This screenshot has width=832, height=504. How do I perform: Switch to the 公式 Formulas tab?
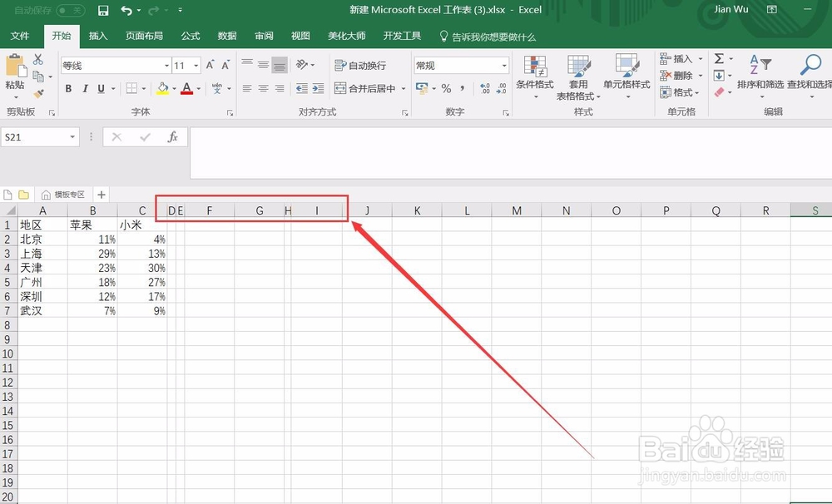click(x=190, y=36)
